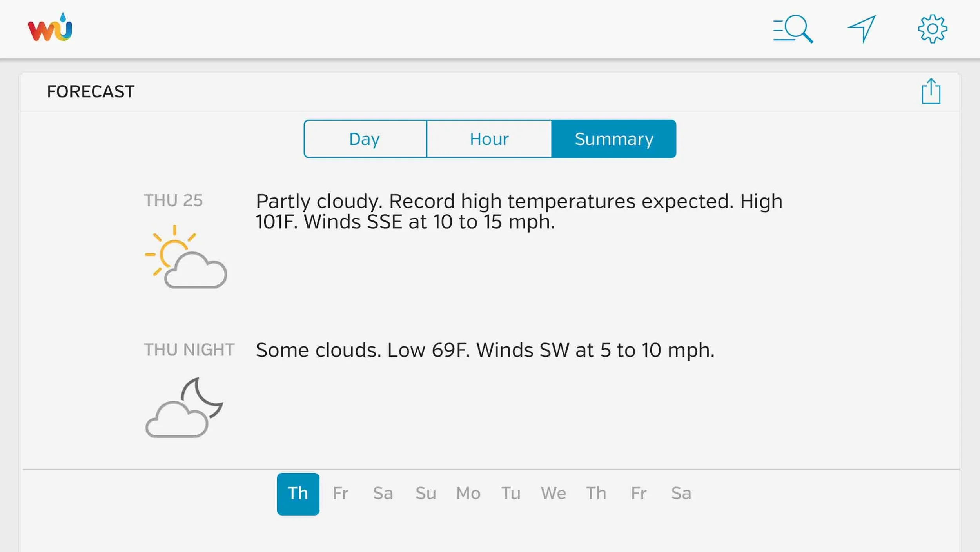Tap the current location arrow icon
The height and width of the screenshot is (552, 980).
[862, 29]
